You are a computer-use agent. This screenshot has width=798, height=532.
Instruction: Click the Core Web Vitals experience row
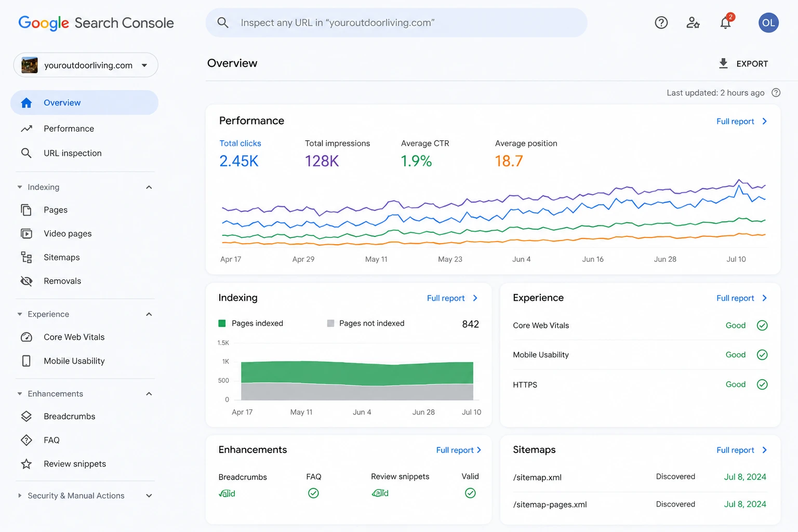(x=640, y=325)
